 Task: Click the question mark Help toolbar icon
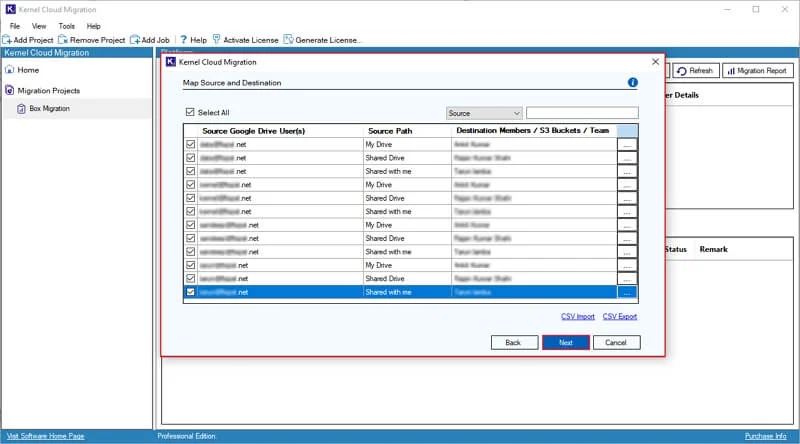(184, 40)
